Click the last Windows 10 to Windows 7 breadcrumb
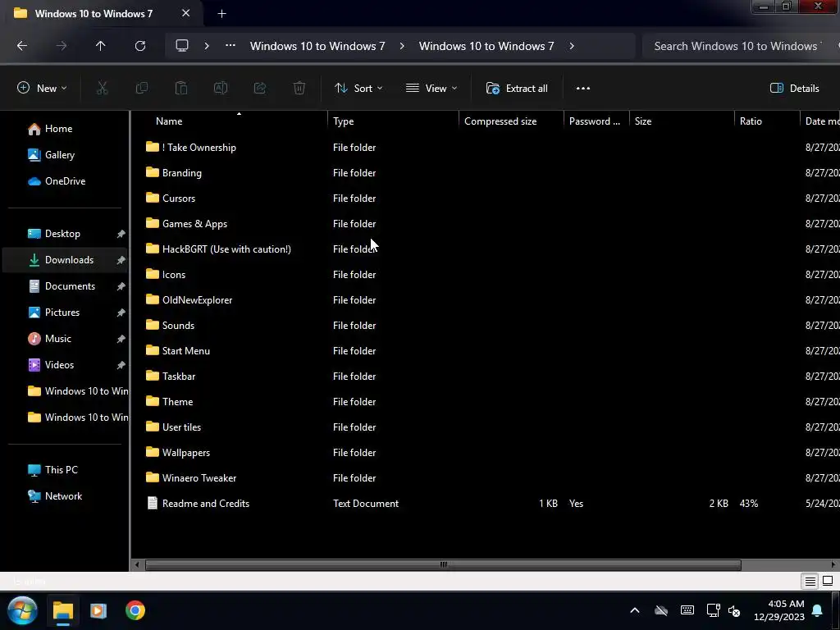Image resolution: width=840 pixels, height=630 pixels. [486, 46]
